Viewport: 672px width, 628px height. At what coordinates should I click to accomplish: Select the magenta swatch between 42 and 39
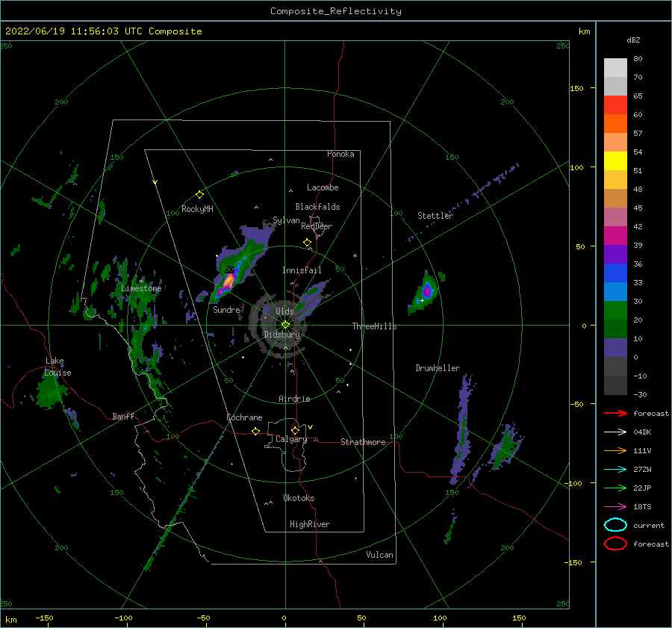point(615,236)
